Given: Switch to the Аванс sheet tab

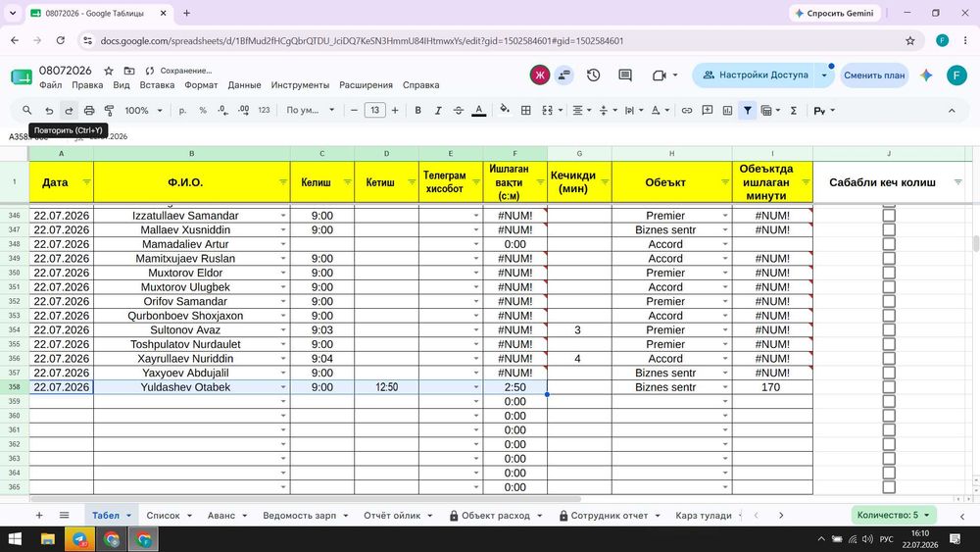Looking at the screenshot, I should pos(221,515).
